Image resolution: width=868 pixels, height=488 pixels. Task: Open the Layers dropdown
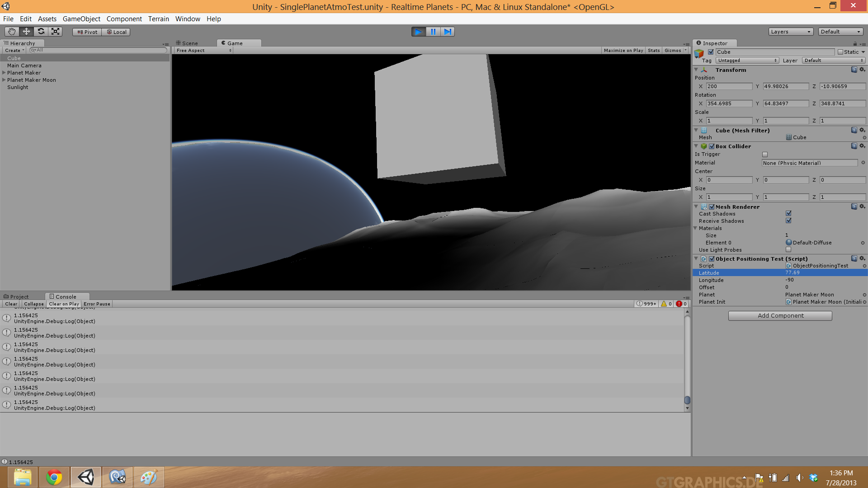click(791, 32)
